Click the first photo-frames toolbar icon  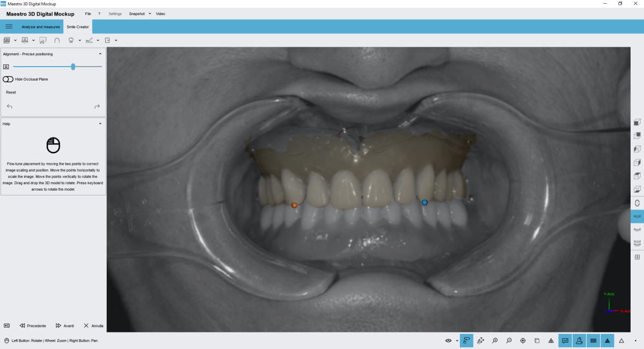(x=7, y=40)
